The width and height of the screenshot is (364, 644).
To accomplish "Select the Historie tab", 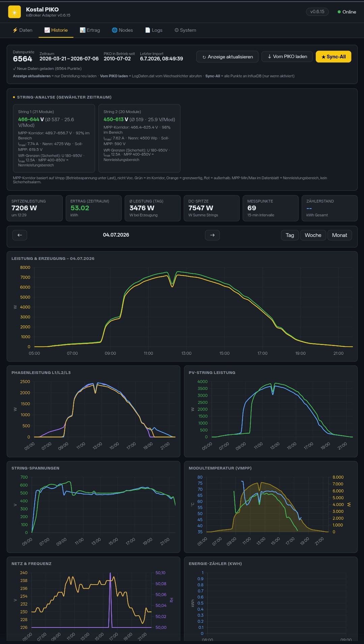I will [x=56, y=30].
